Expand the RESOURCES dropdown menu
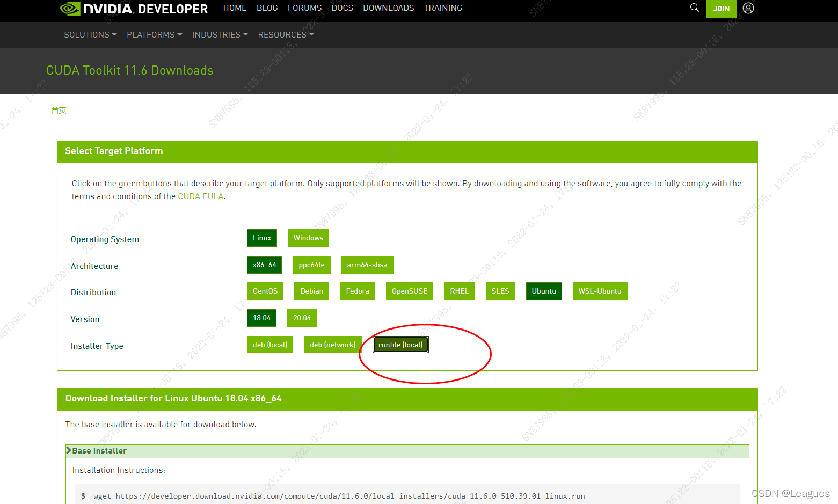The height and width of the screenshot is (504, 838). (x=286, y=35)
